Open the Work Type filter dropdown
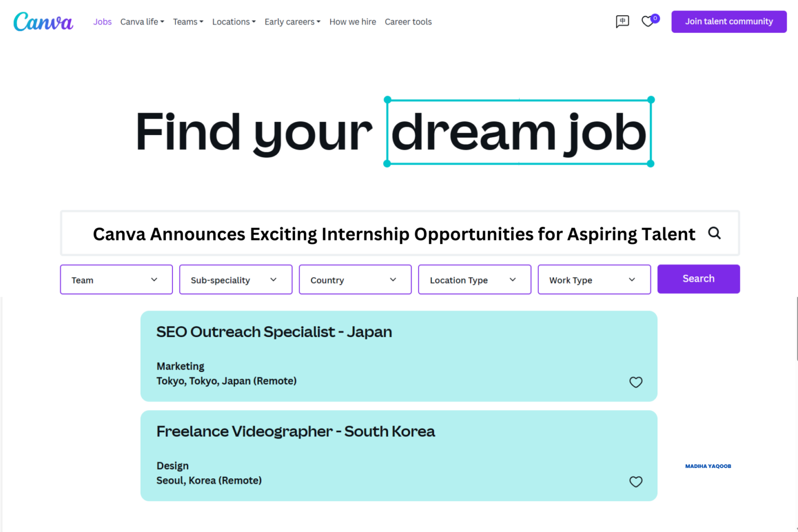 (594, 279)
